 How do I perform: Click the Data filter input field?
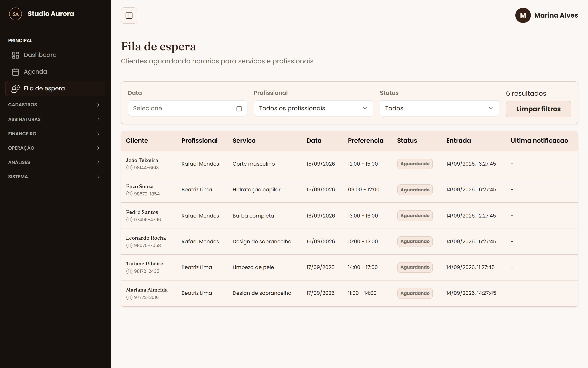tap(187, 108)
